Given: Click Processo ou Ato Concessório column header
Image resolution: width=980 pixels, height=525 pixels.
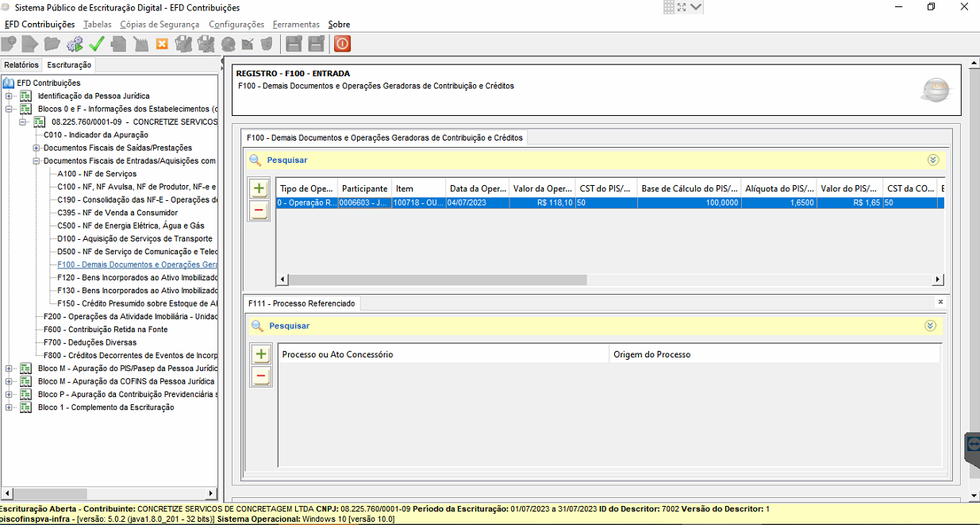Looking at the screenshot, I should [x=443, y=354].
